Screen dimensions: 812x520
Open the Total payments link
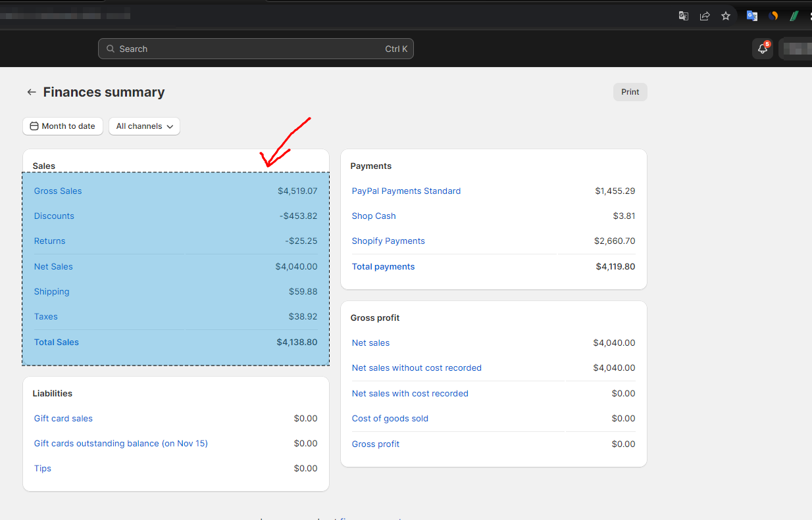383,267
